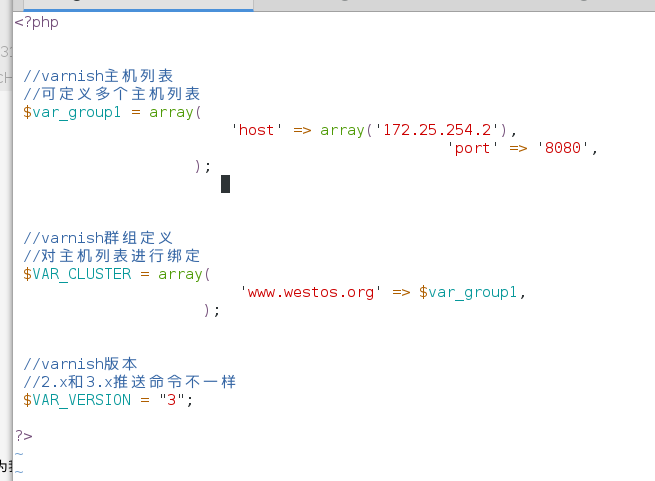The image size is (655, 481).
Task: Click the array( keyword after $var_group1
Action: (x=175, y=112)
